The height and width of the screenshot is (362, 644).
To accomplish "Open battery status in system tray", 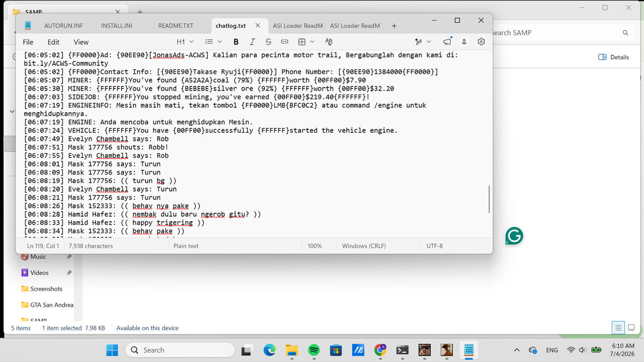I will [x=596, y=350].
